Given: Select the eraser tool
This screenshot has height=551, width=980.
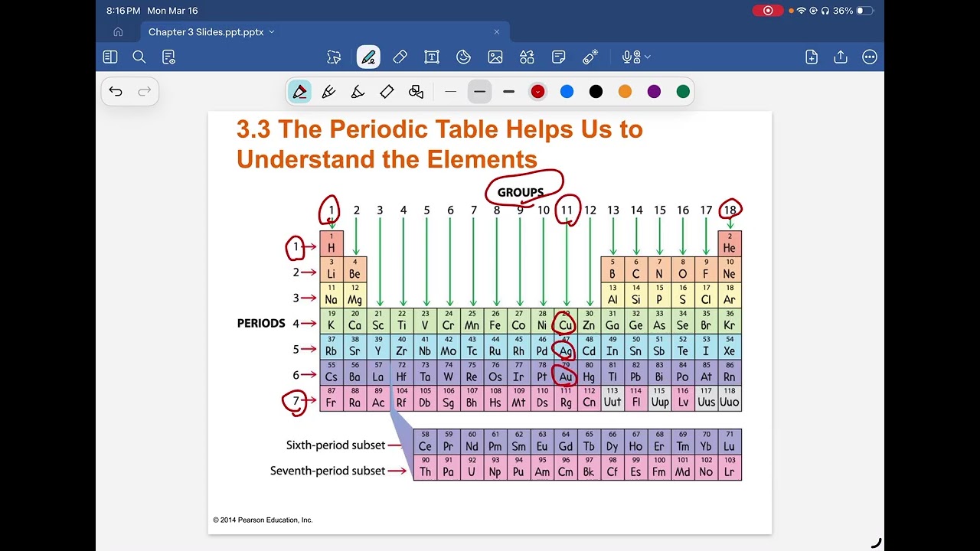Looking at the screenshot, I should (x=400, y=57).
